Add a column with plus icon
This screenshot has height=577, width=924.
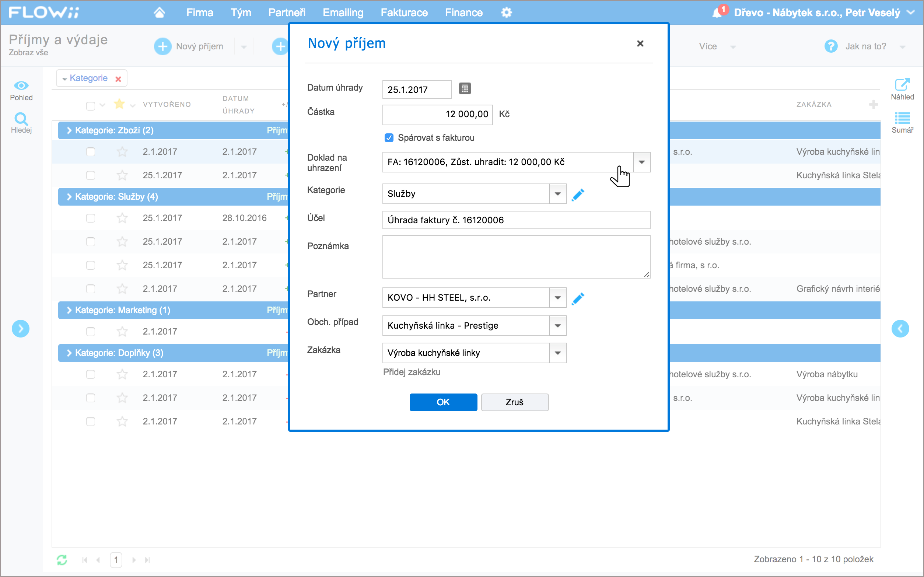(x=873, y=104)
